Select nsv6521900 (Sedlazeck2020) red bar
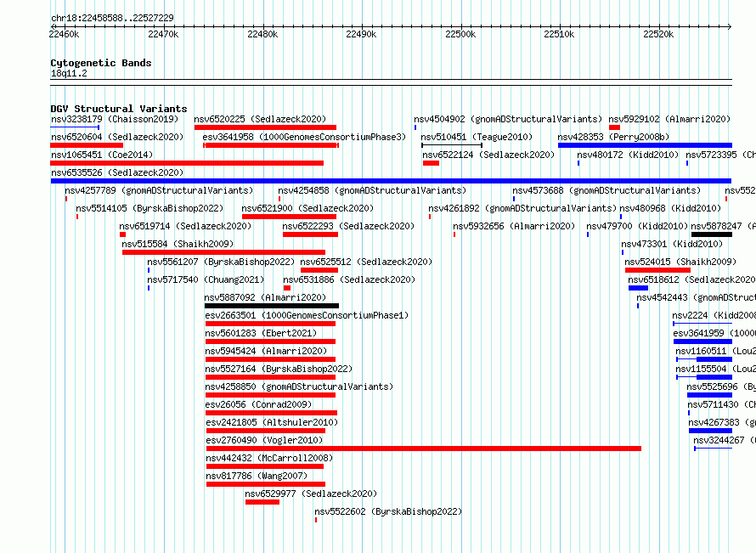Image resolution: width=756 pixels, height=553 pixels. [x=290, y=217]
